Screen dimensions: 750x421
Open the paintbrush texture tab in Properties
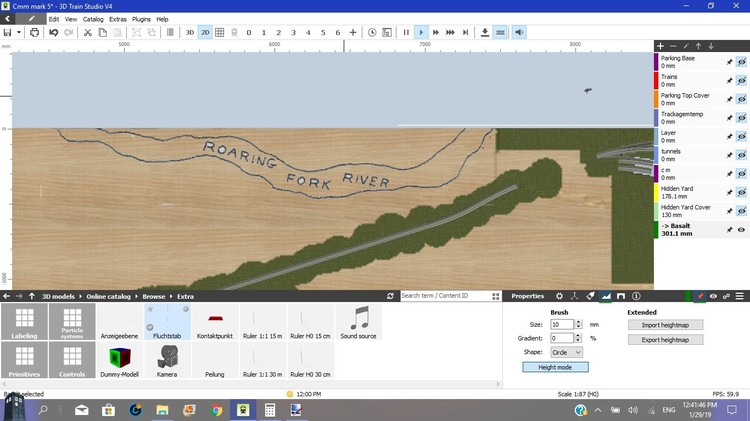tap(591, 296)
